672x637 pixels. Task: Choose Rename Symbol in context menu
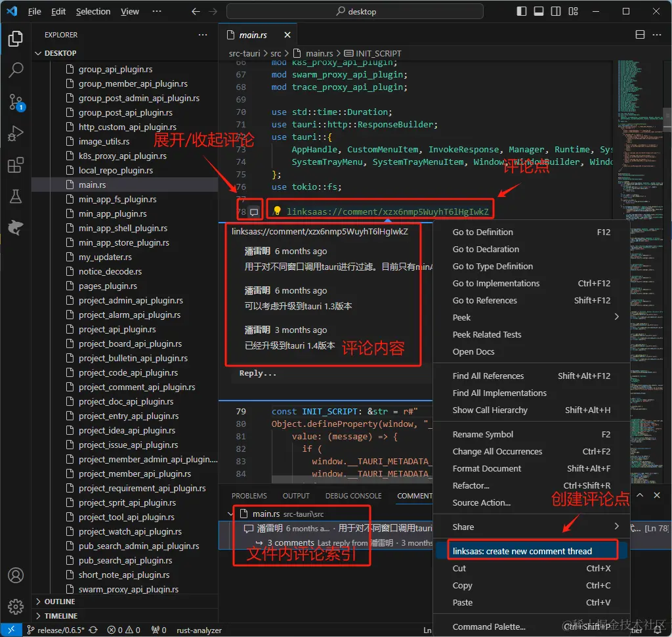(x=532, y=434)
